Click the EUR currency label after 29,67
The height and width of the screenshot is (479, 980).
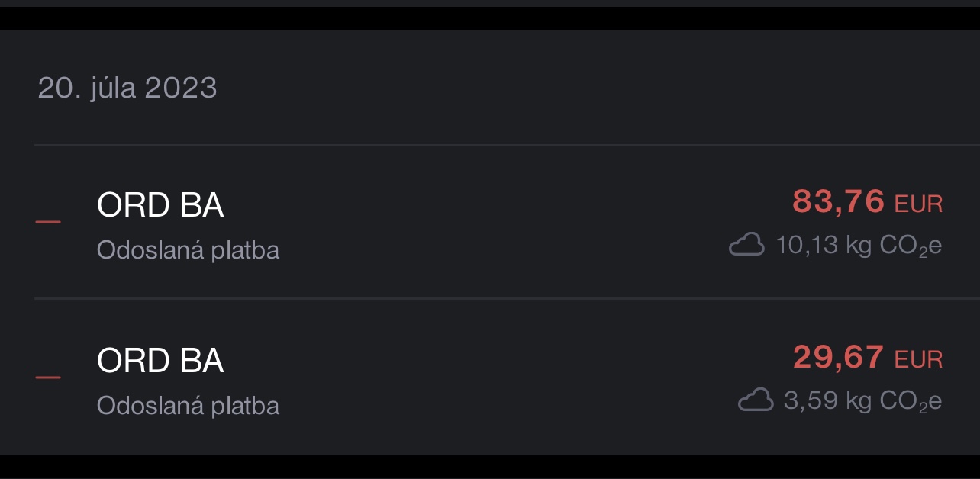point(919,359)
